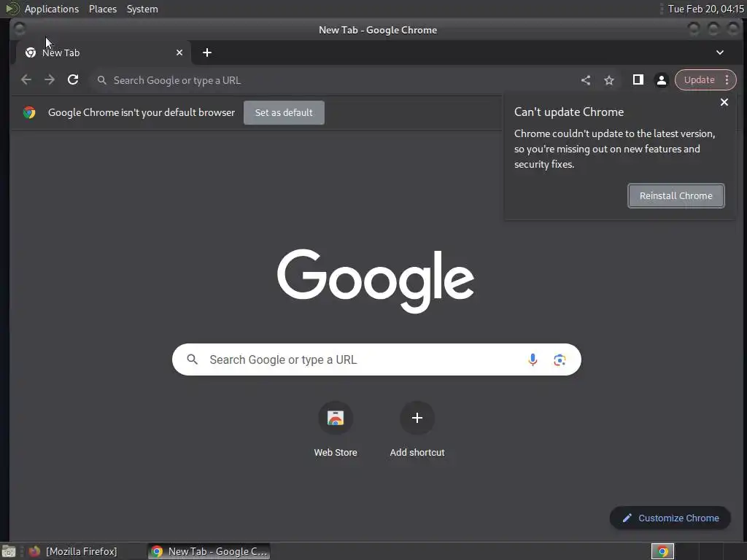
Task: Click the magnifier icon in page search box
Action: (x=192, y=359)
